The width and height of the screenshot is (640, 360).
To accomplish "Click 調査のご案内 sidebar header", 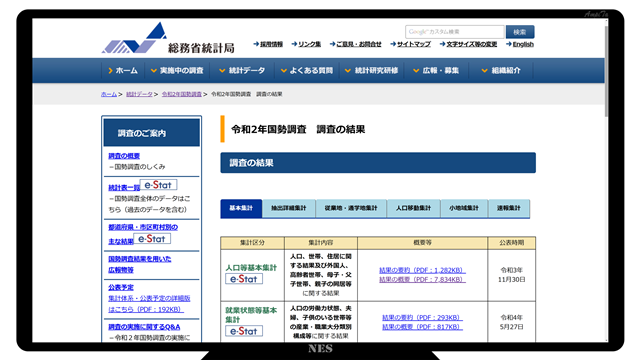I will click(x=151, y=133).
